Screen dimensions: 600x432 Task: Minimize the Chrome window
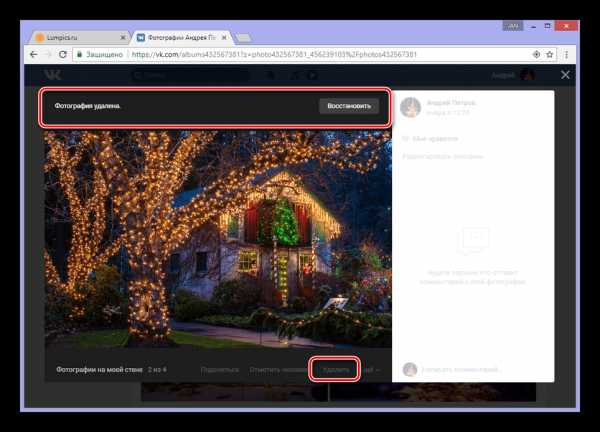coord(533,26)
